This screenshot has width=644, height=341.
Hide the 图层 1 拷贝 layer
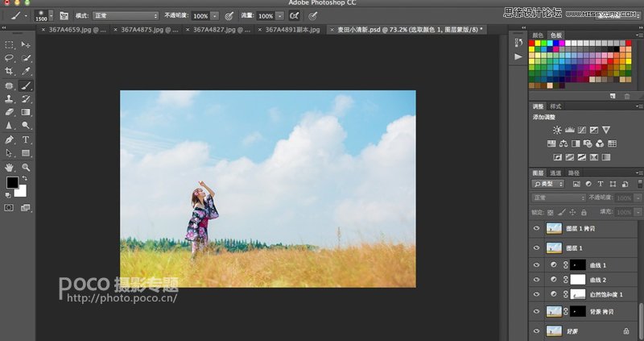click(536, 228)
